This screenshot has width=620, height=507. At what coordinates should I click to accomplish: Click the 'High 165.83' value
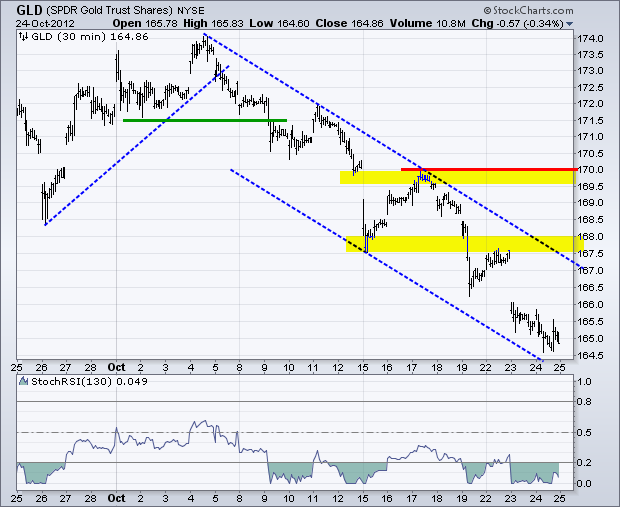214,23
